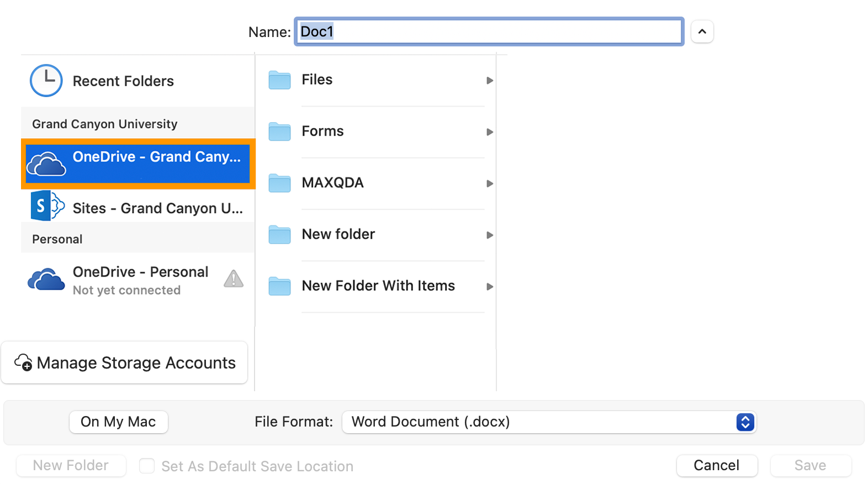Collapse the dialog using the chevron beside Name

pos(702,31)
